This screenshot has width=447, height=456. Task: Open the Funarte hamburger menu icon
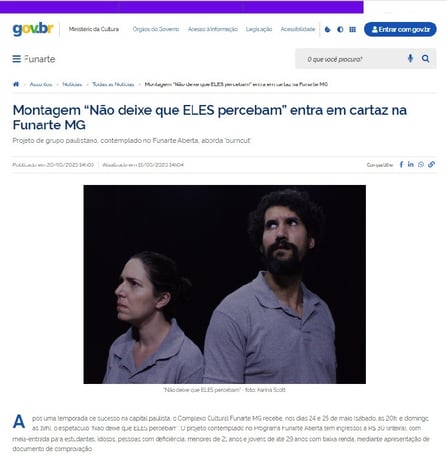click(16, 59)
